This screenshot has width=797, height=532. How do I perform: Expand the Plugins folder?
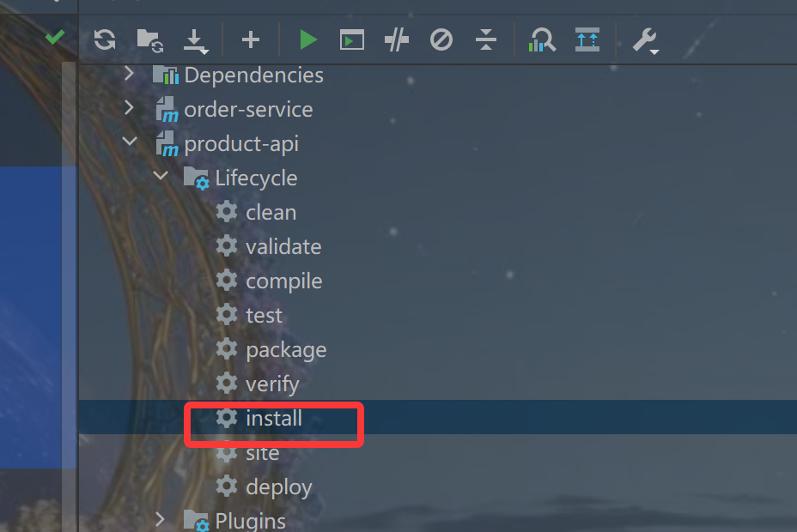point(160,519)
